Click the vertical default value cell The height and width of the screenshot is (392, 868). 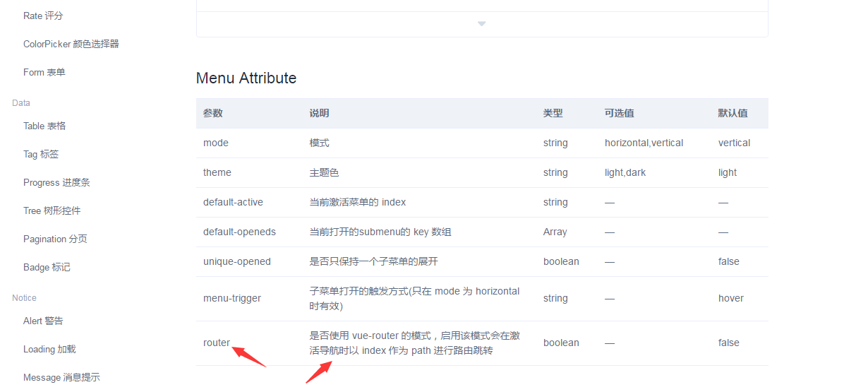[734, 143]
